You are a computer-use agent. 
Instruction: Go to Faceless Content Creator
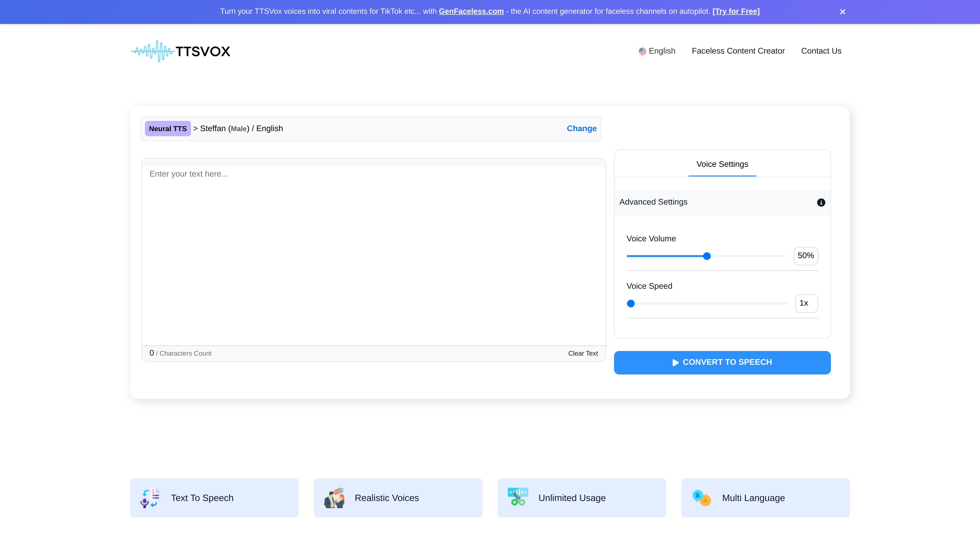(x=738, y=51)
